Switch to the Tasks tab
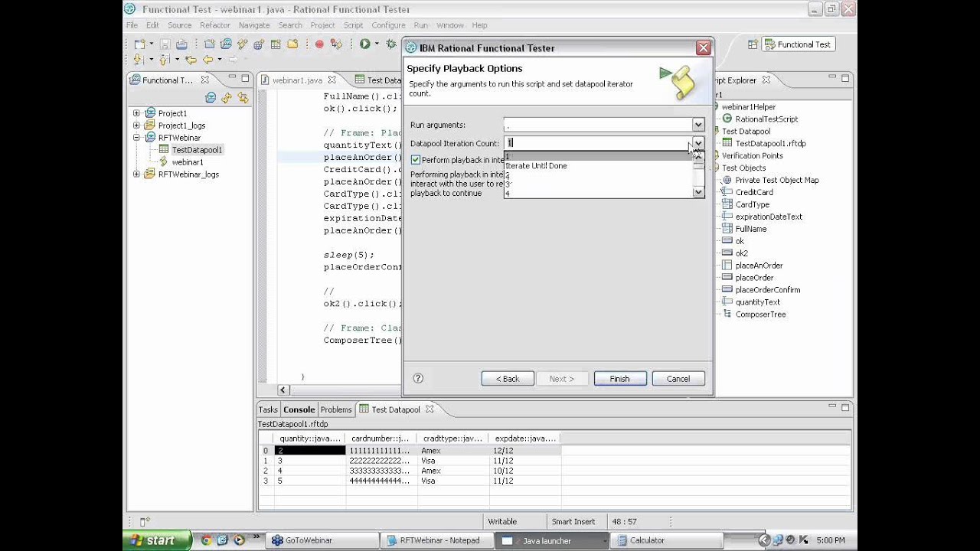The width and height of the screenshot is (980, 551). point(268,409)
